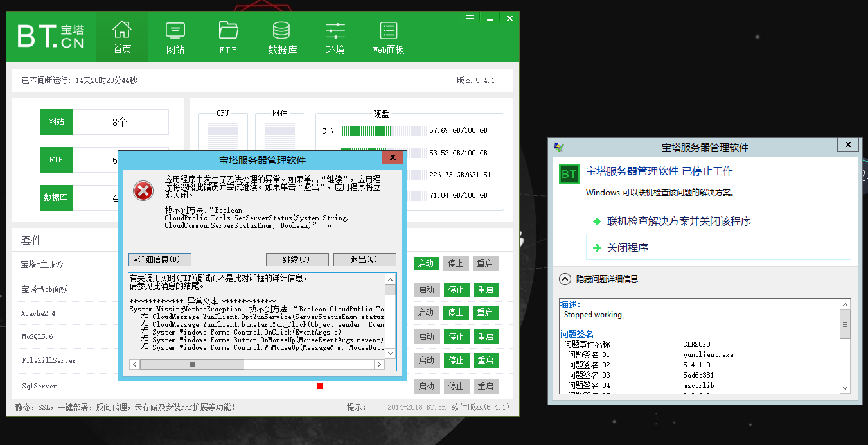868x445 pixels.
Task: Click 启动 for Apache2.4
Action: (x=426, y=313)
